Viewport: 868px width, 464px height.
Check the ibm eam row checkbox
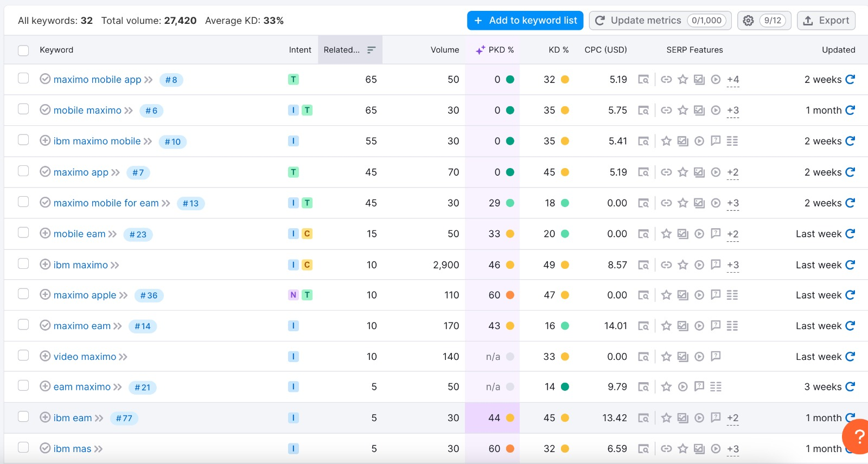point(23,416)
